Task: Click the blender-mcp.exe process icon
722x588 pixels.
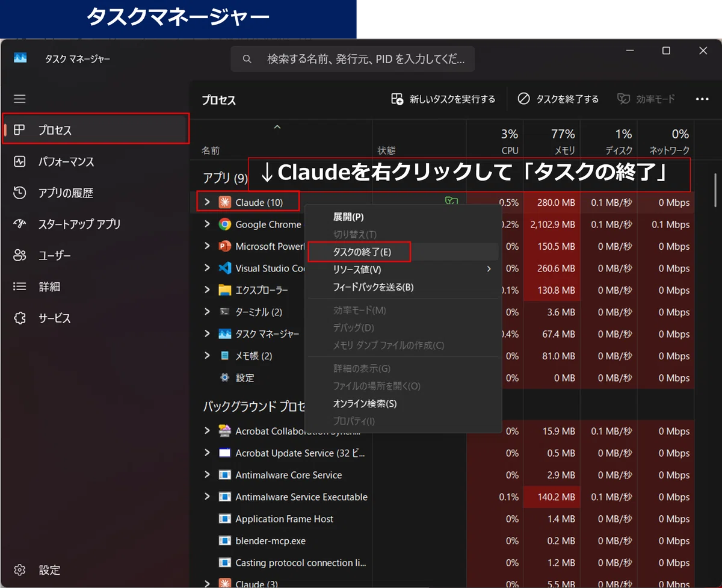Action: [x=225, y=540]
